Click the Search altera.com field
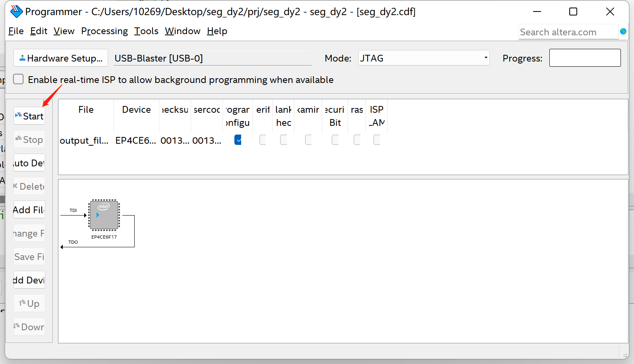Image resolution: width=634 pixels, height=364 pixels. (x=568, y=32)
